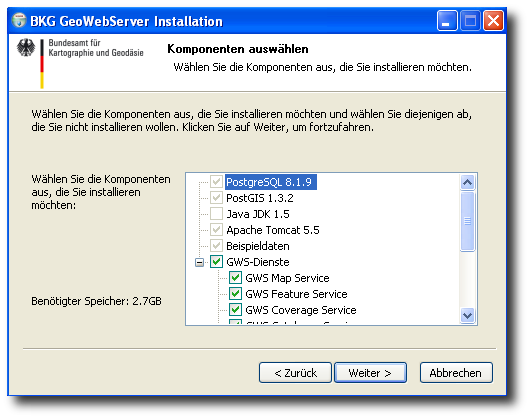Enable the Java JDK 1.5 checkbox
Viewport: 530px width, 419px height.
click(x=216, y=214)
